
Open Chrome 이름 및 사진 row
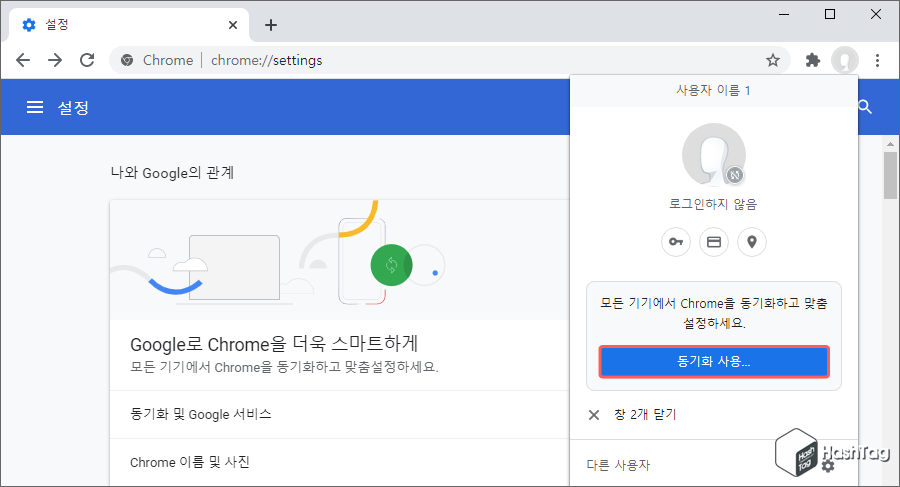340,462
